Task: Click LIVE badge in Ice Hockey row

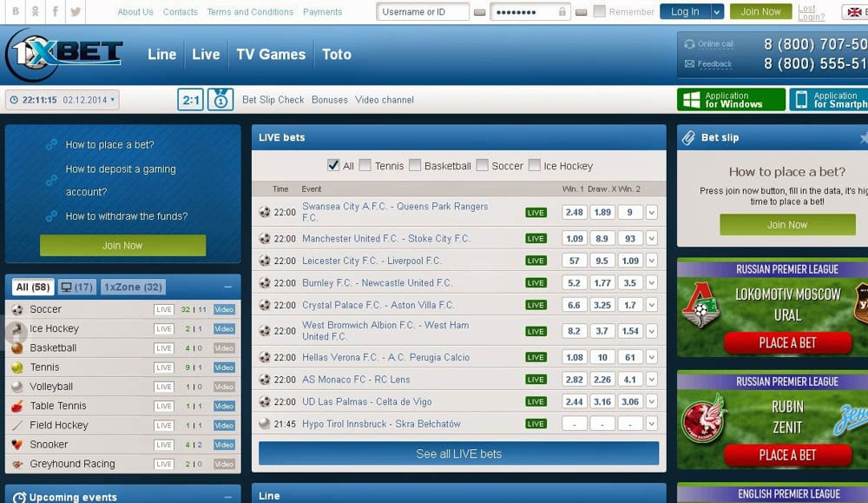Action: pyautogui.click(x=164, y=329)
